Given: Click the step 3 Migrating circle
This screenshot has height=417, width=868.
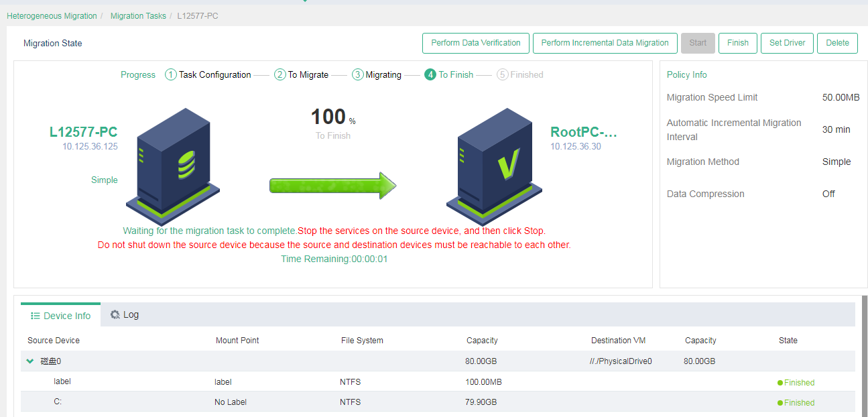Looking at the screenshot, I should click(358, 75).
